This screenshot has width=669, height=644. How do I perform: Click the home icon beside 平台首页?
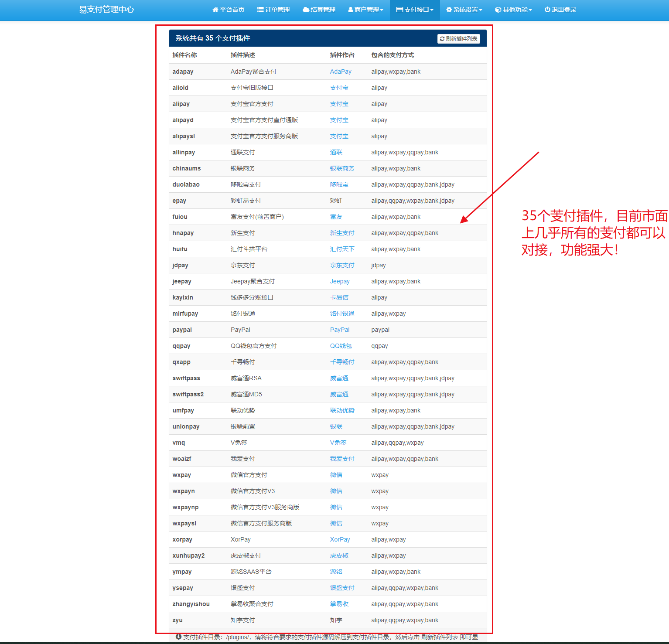click(x=215, y=10)
